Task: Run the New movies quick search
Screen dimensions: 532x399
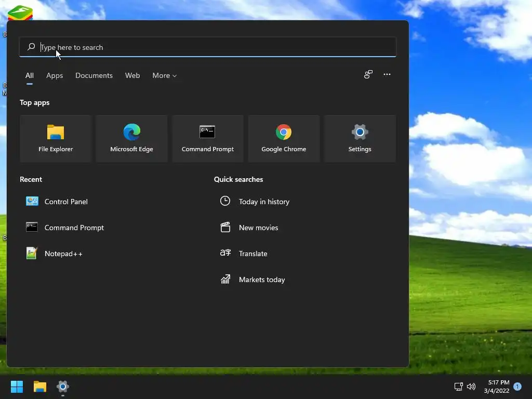Action: pos(249,228)
